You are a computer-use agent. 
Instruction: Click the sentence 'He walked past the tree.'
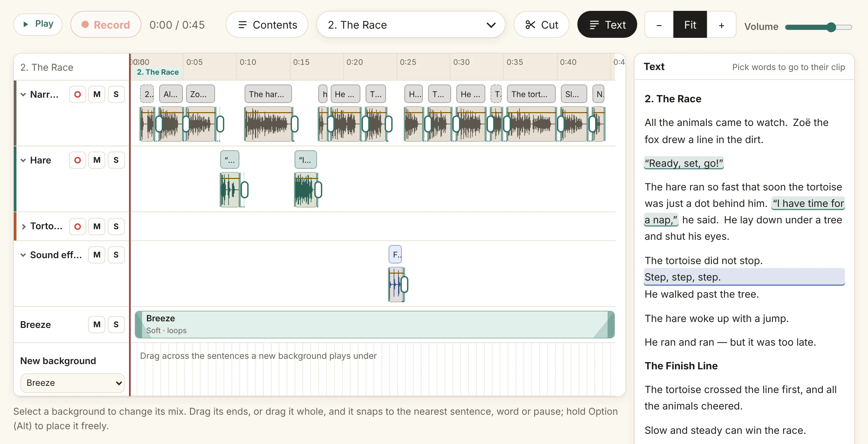coord(701,294)
